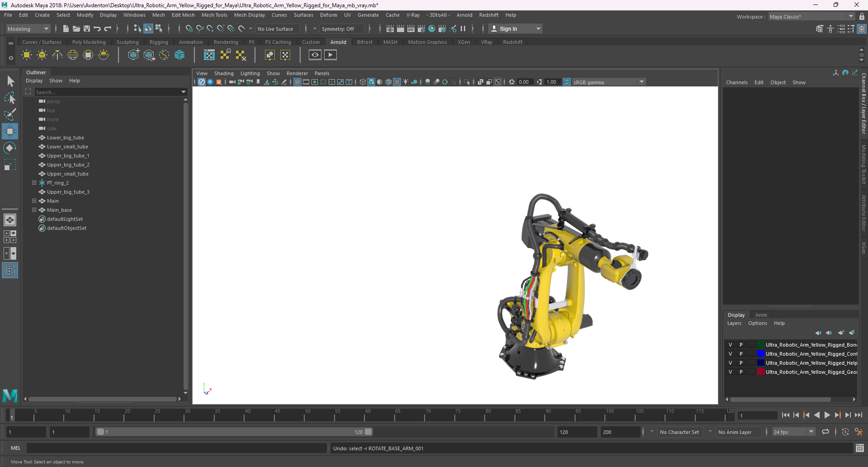Click the MEL command input line

[176, 448]
